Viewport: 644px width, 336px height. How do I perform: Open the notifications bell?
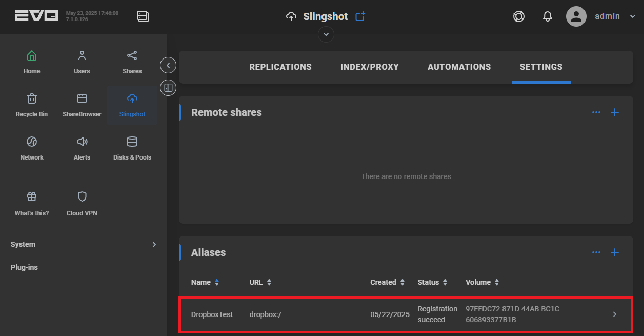[x=547, y=16]
